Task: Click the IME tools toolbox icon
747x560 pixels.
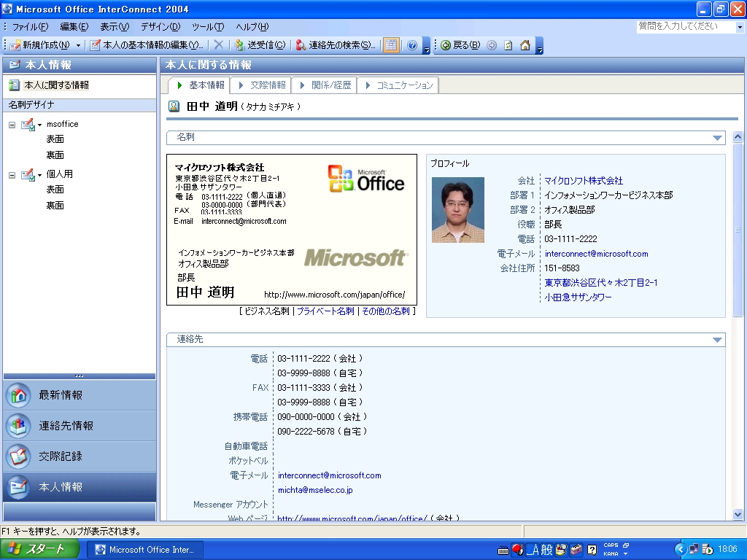Action: [576, 550]
